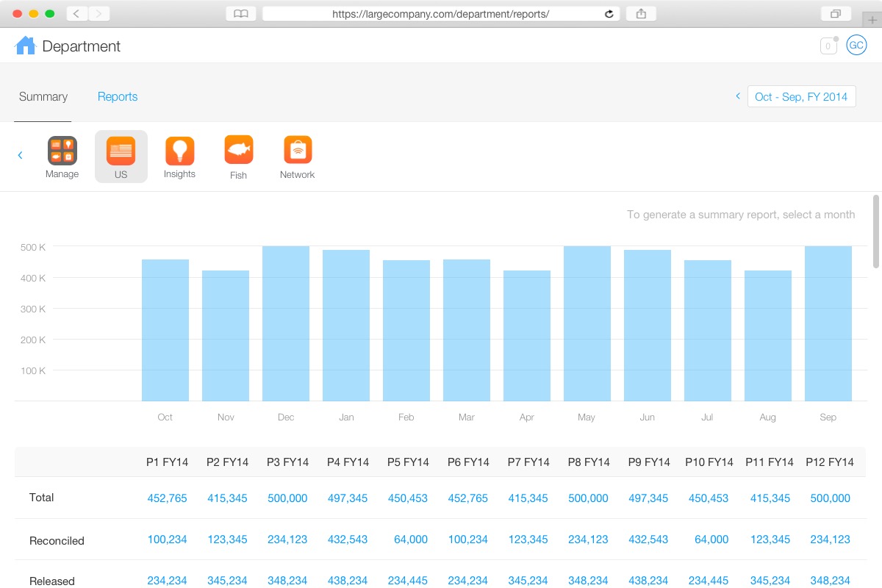Screen dimensions: 882x588
Task: Select the May bar in chart
Action: point(587,323)
